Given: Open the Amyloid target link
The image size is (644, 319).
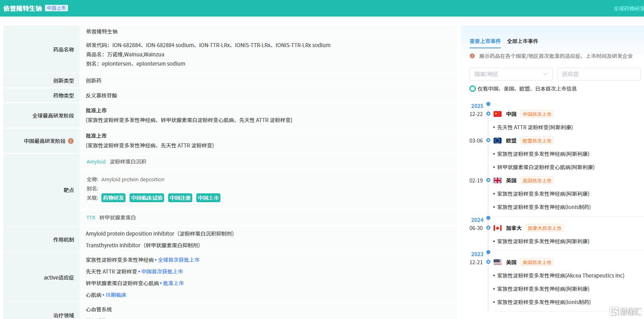Looking at the screenshot, I should pyautogui.click(x=96, y=162).
